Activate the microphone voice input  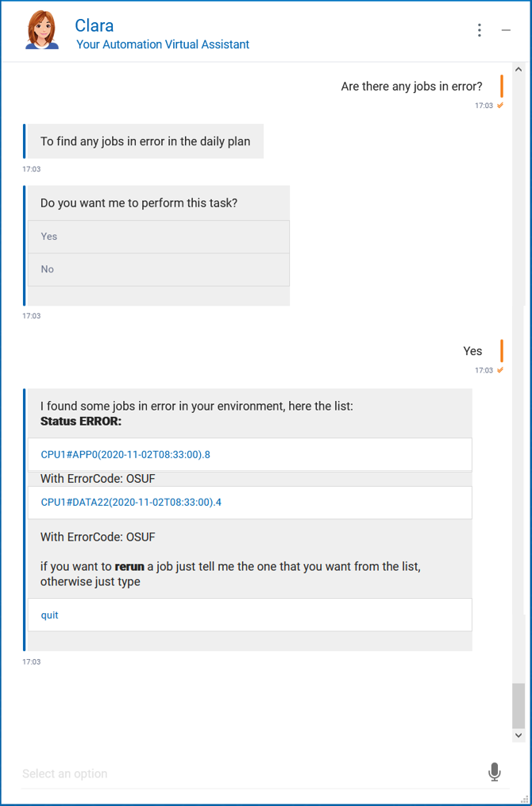[x=494, y=772]
